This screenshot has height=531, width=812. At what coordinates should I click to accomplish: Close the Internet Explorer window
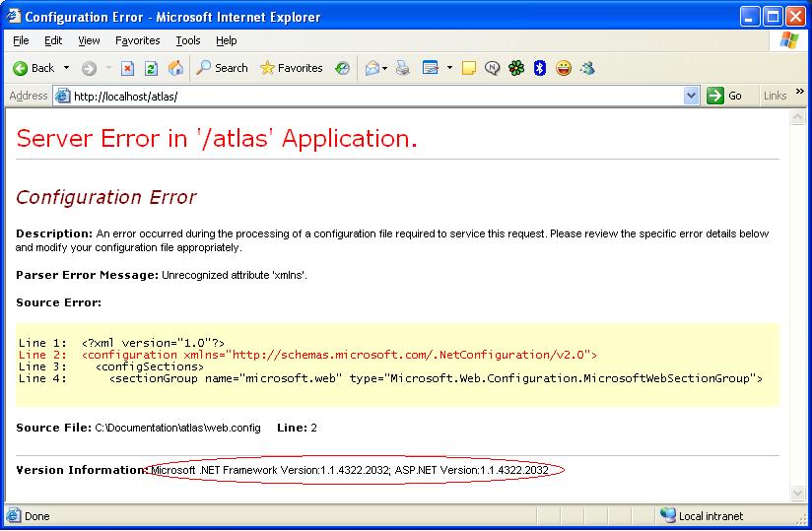(795, 17)
